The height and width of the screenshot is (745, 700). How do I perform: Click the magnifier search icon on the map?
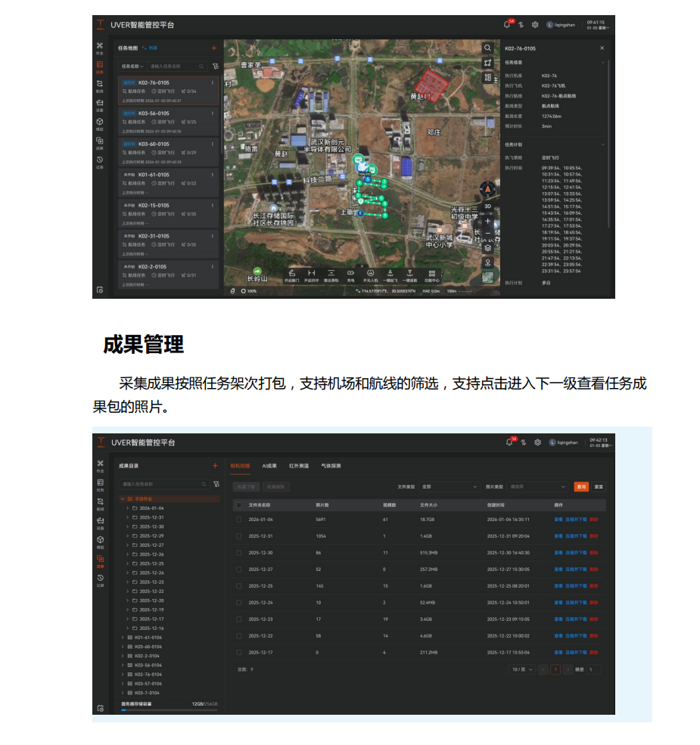(487, 48)
